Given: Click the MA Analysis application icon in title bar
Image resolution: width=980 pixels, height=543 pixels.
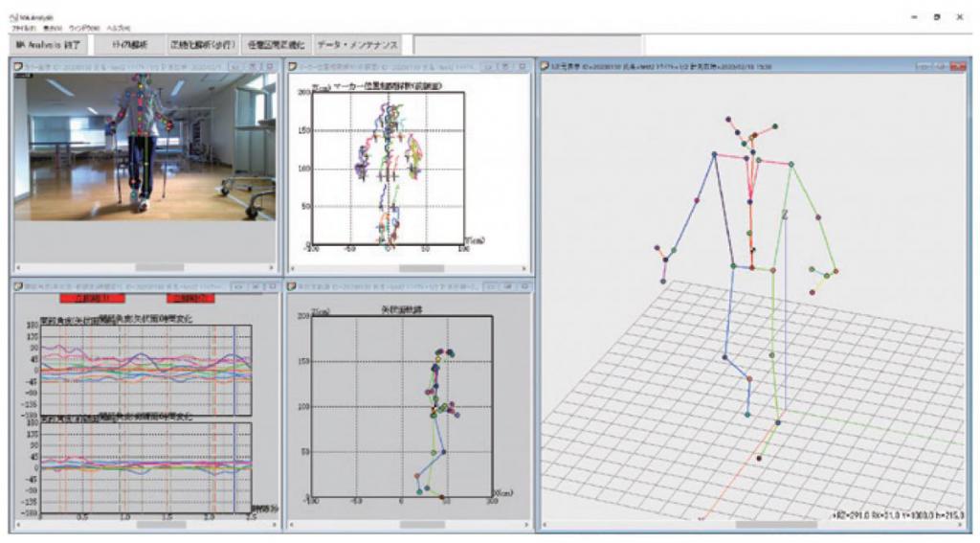Looking at the screenshot, I should click(x=11, y=17).
